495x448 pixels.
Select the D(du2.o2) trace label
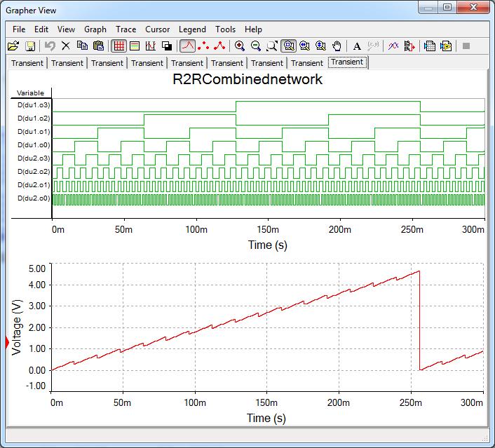click(34, 172)
